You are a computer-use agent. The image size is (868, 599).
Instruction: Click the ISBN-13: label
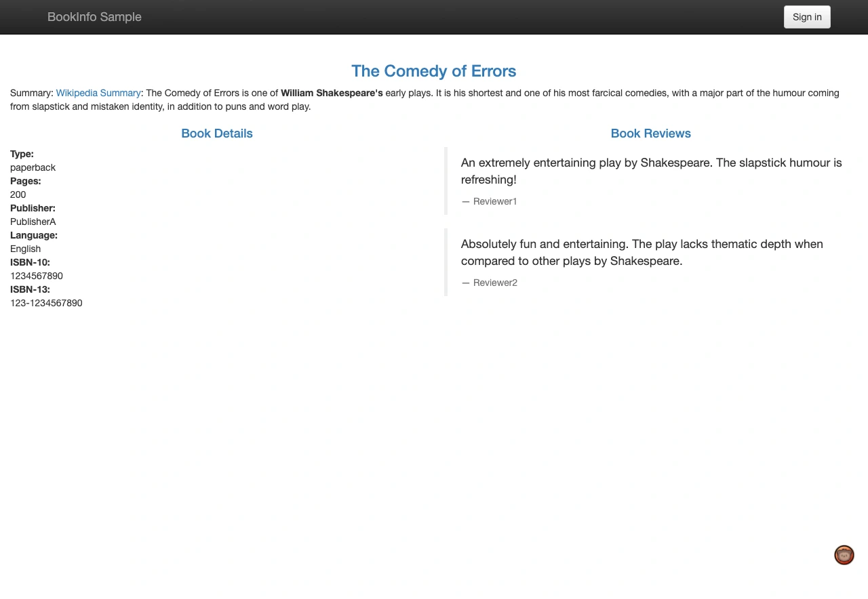tap(30, 289)
